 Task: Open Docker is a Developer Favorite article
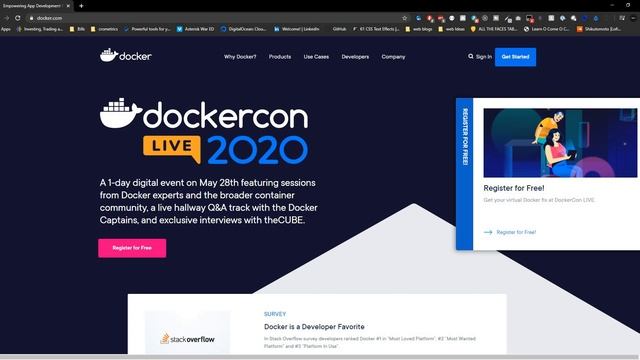pos(314,327)
